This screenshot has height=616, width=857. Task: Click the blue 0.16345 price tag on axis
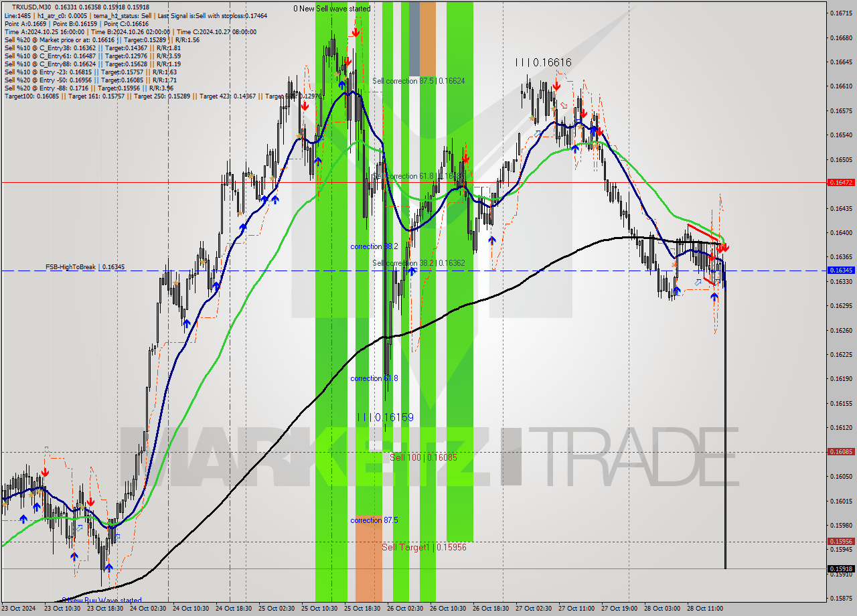(841, 271)
